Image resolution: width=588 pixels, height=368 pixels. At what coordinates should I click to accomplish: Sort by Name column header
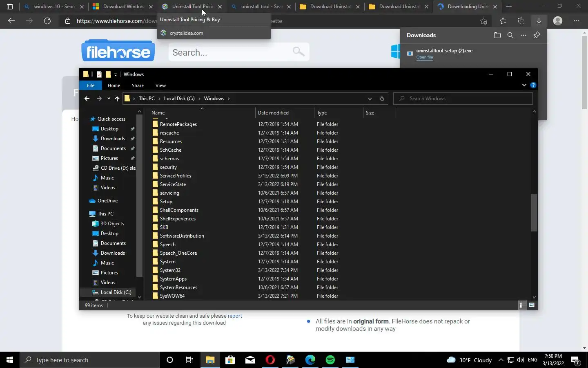(x=158, y=113)
